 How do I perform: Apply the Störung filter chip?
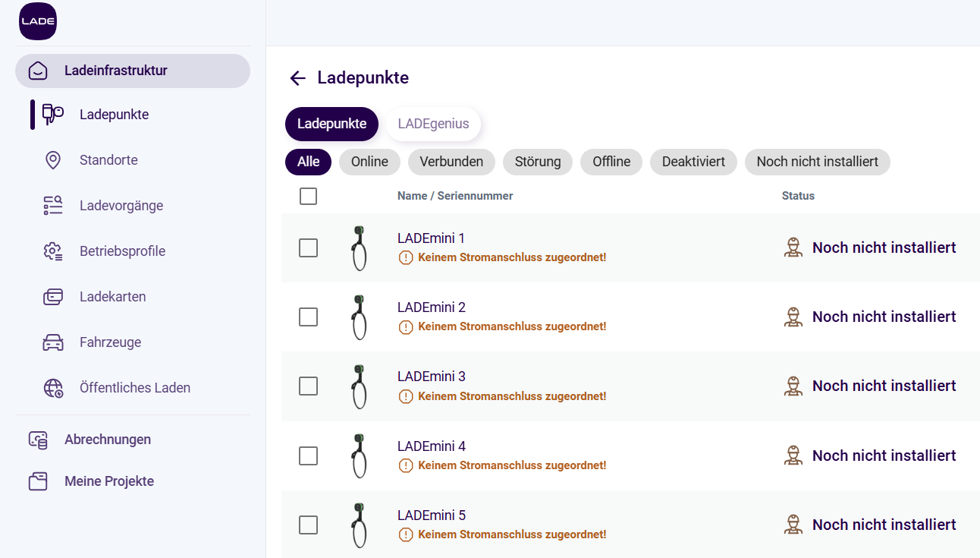538,162
